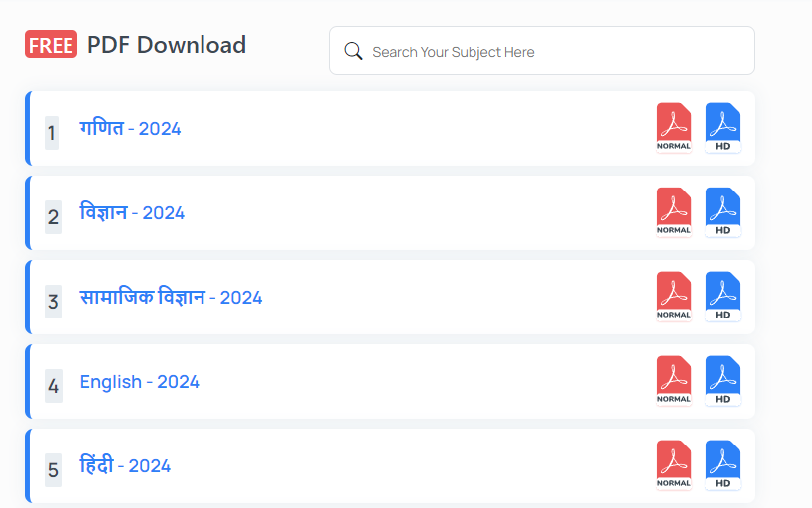This screenshot has height=508, width=812.
Task: Download the HD PDF for English 2024
Action: coord(723,381)
